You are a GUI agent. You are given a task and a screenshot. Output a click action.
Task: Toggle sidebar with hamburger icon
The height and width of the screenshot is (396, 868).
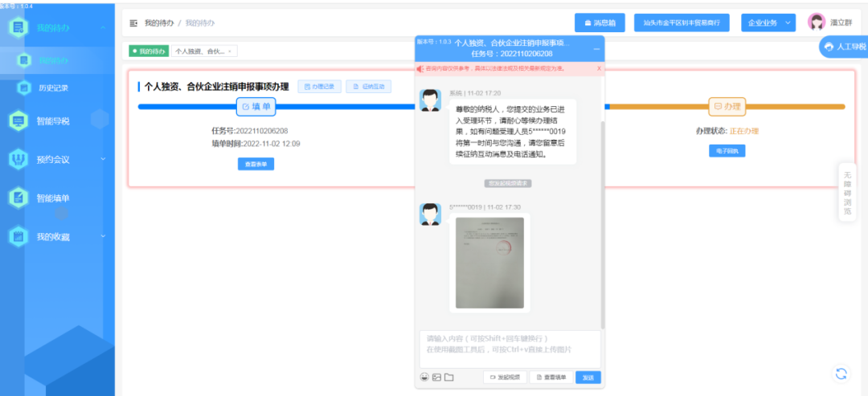[133, 23]
